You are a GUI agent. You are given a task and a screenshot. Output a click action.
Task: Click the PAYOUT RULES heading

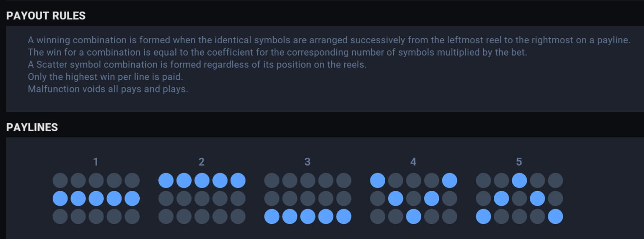click(x=46, y=16)
